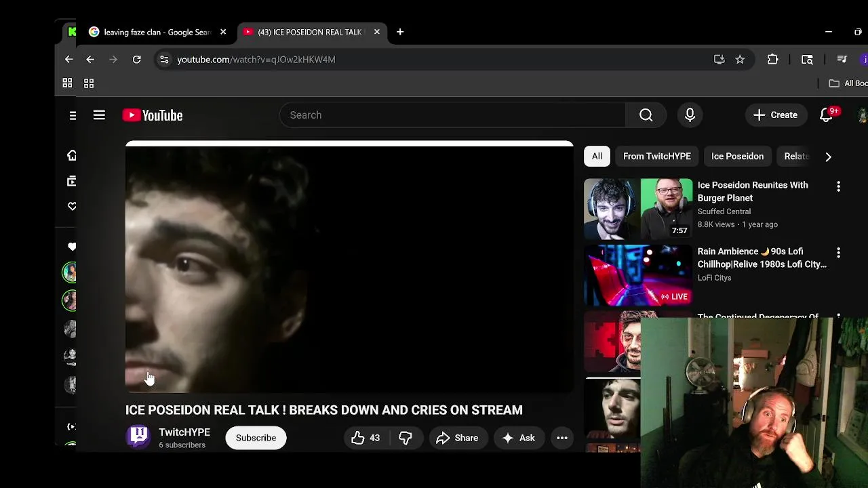Go back using arrow beside forward arrow
The height and width of the screenshot is (488, 868).
pyautogui.click(x=90, y=60)
